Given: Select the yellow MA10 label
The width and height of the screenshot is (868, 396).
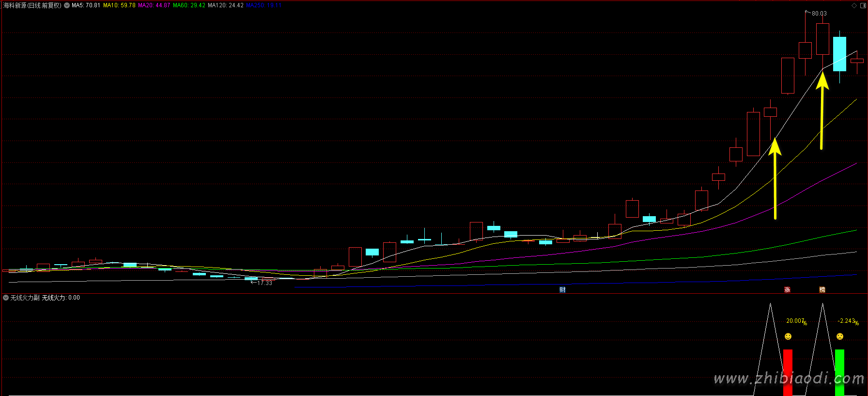Looking at the screenshot, I should (119, 6).
